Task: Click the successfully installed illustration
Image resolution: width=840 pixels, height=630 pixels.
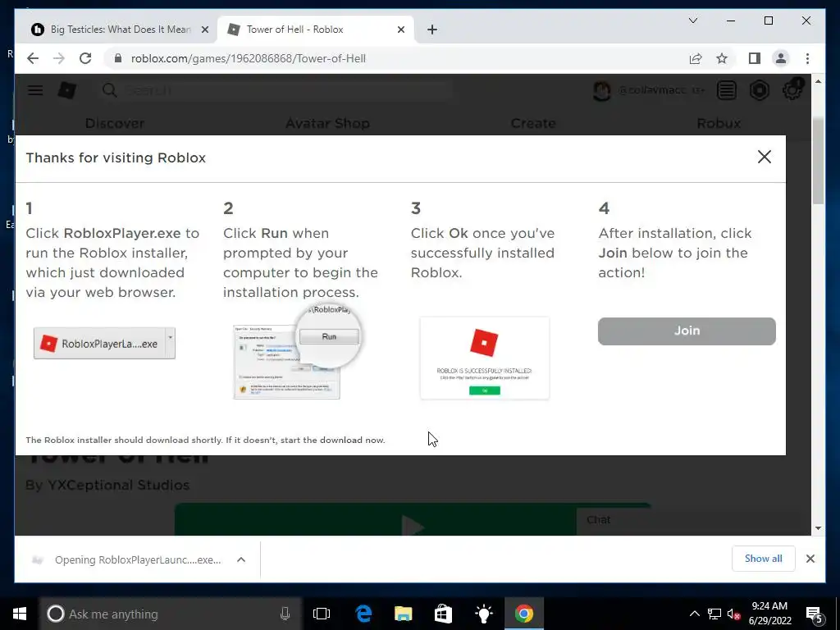Action: 484,358
